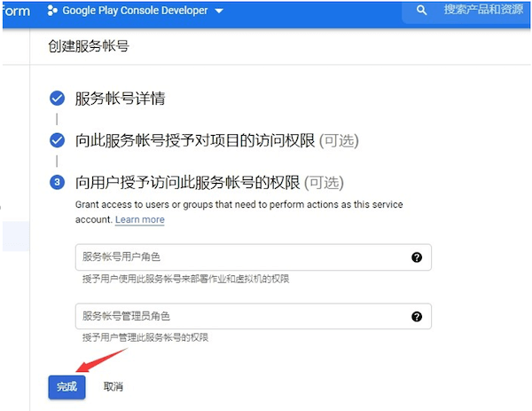This screenshot has height=411, width=532.
Task: Click the step 3 number icon
Action: 57,183
